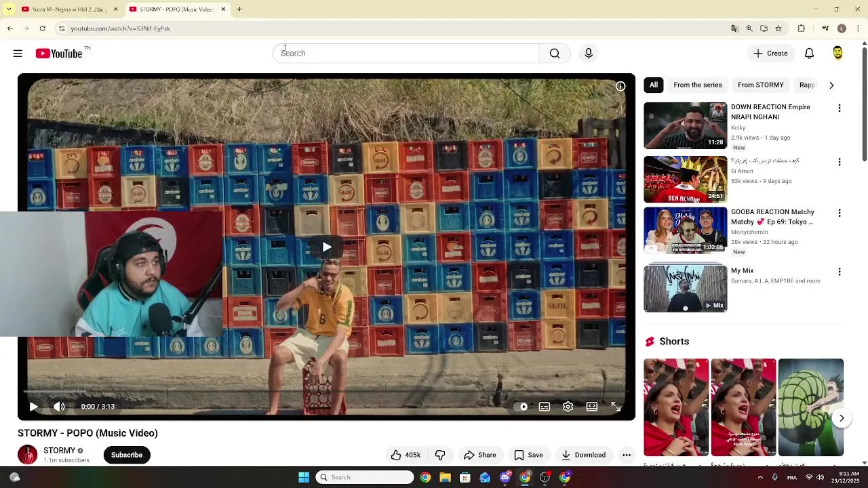Toggle subtitles/closed captions in player
Screen dimensions: 868x488
(545, 407)
